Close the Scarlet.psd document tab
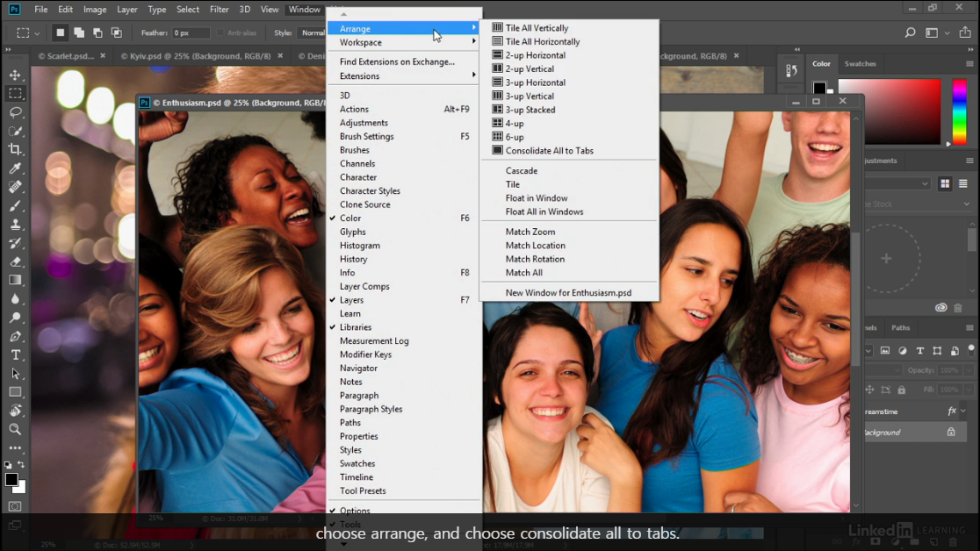Viewport: 980px width, 551px height. click(103, 55)
